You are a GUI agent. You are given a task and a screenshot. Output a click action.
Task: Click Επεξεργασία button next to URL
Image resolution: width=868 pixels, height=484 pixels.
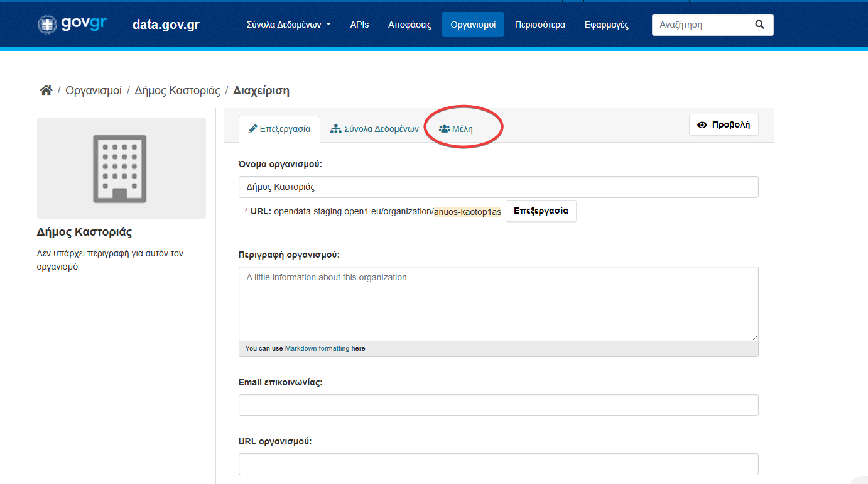541,211
